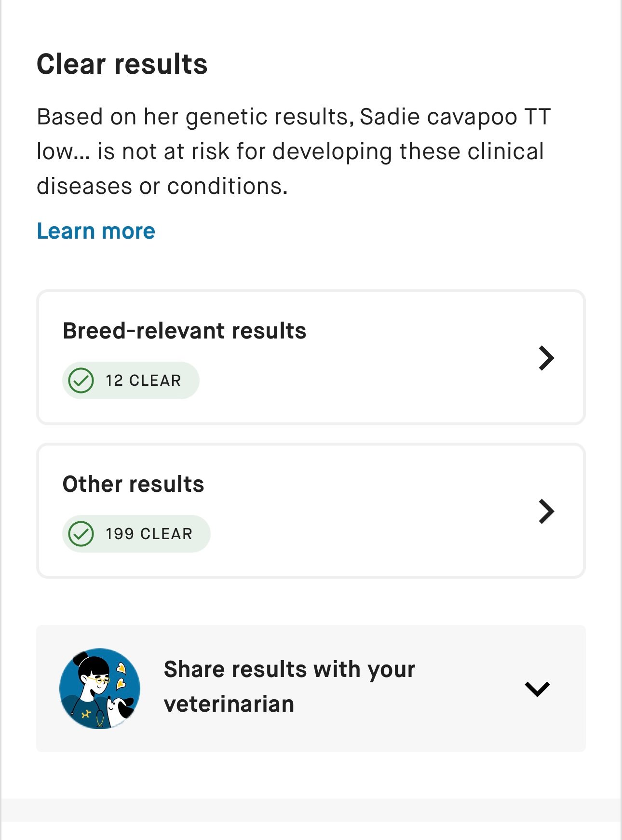Click the green checkmark beside 12 CLEAR

(x=81, y=380)
